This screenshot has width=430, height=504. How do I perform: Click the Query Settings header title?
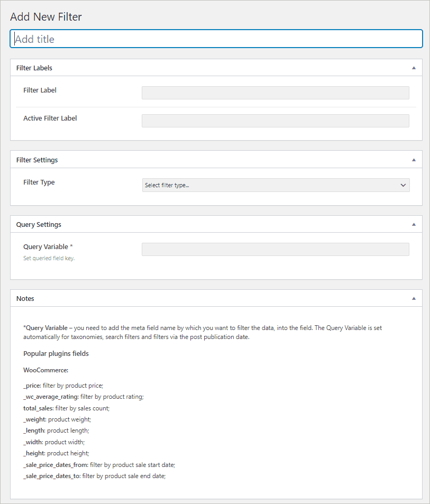pos(39,224)
